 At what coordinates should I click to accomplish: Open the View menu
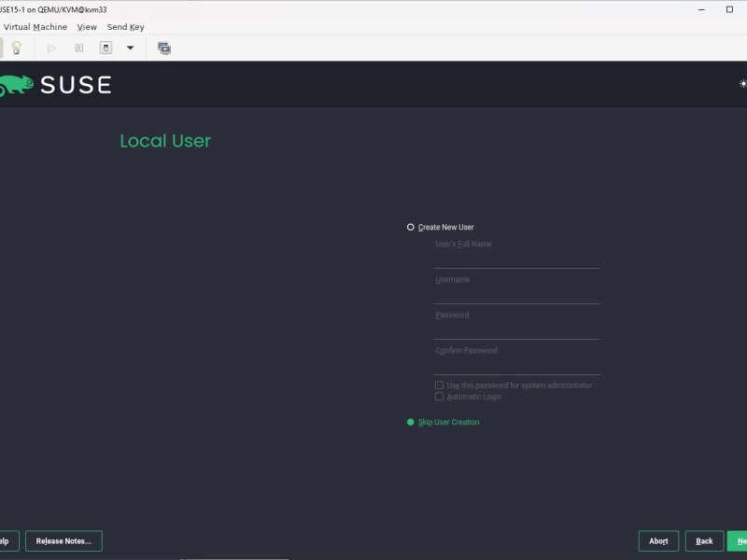87,27
